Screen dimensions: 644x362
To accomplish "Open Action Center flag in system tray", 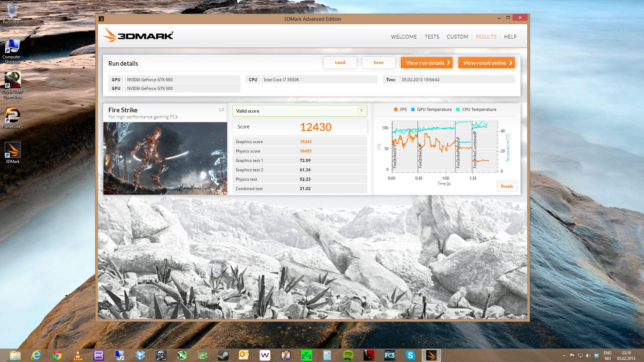I will (x=572, y=356).
